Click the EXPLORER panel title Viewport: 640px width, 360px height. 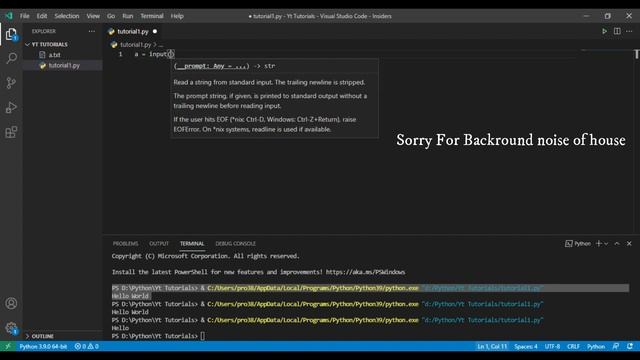(44, 31)
